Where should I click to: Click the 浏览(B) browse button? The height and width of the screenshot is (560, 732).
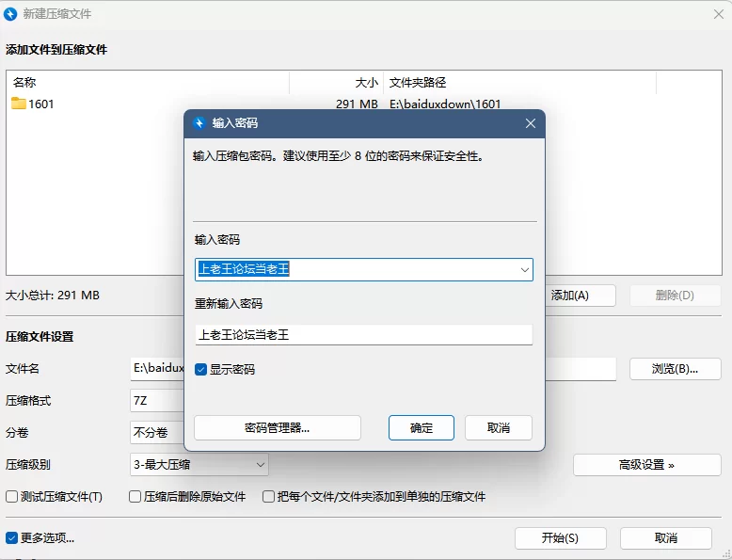tap(675, 369)
